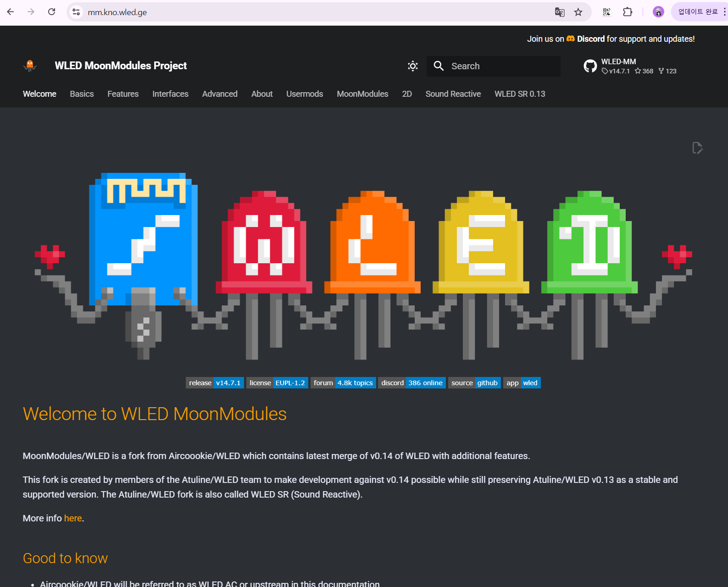Open the WLED-MM GitHub repository link
The height and width of the screenshot is (587, 728).
(630, 66)
